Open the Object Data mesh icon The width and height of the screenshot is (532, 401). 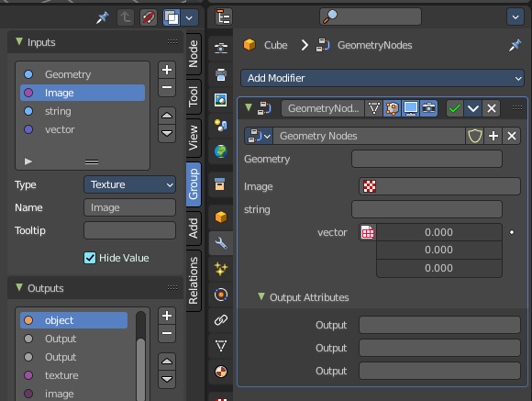221,346
